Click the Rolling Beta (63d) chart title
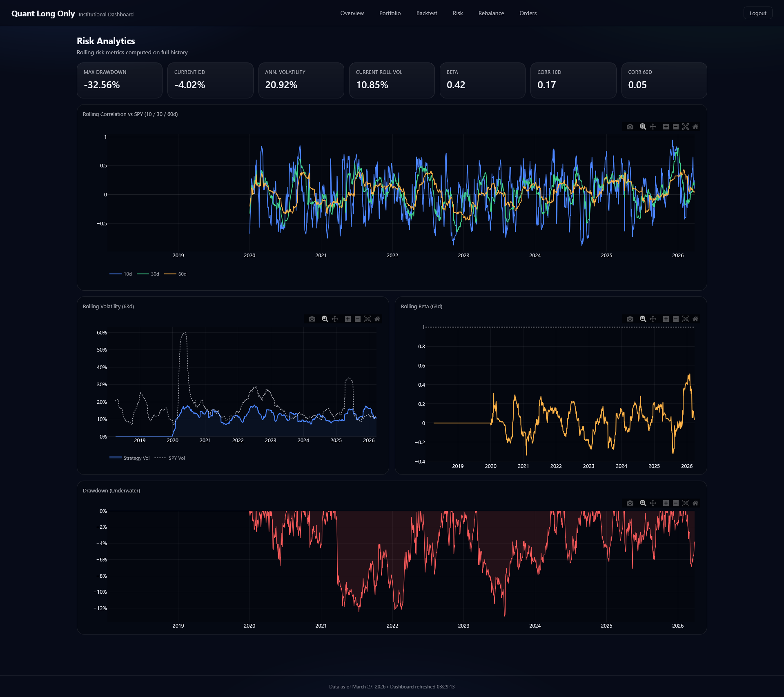Viewport: 784px width, 697px height. coord(421,307)
